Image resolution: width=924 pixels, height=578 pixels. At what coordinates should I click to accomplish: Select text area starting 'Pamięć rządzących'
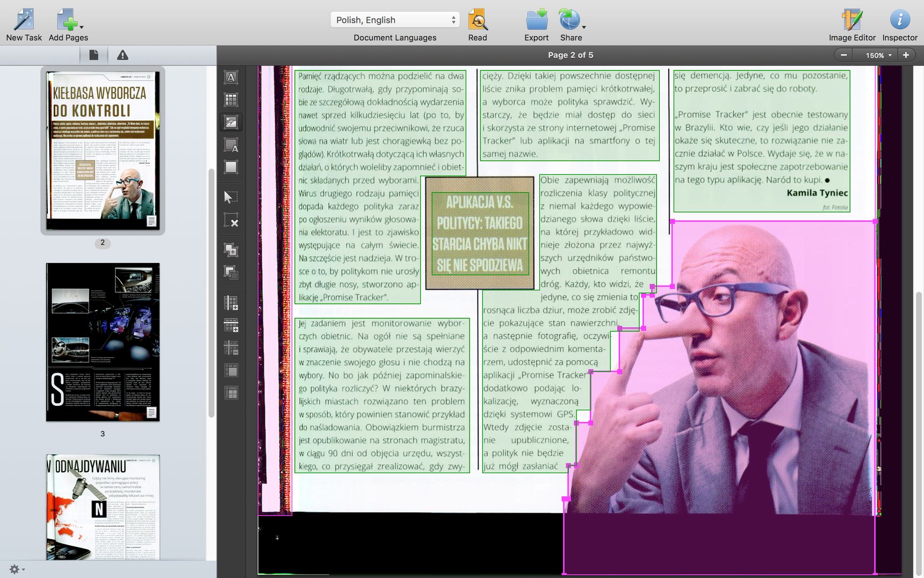(x=380, y=187)
